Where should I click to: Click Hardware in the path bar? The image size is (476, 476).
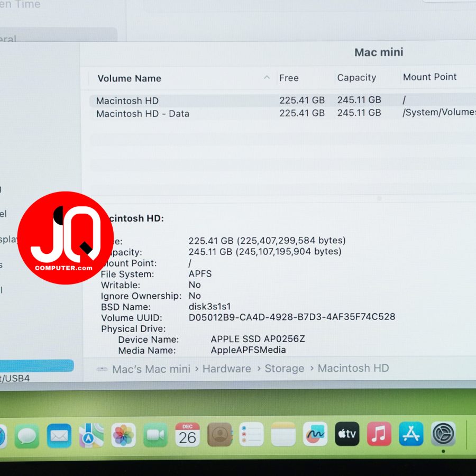(227, 369)
